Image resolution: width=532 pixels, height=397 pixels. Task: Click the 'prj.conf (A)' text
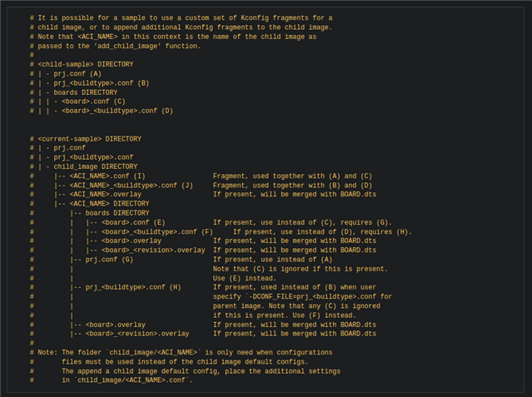point(77,73)
